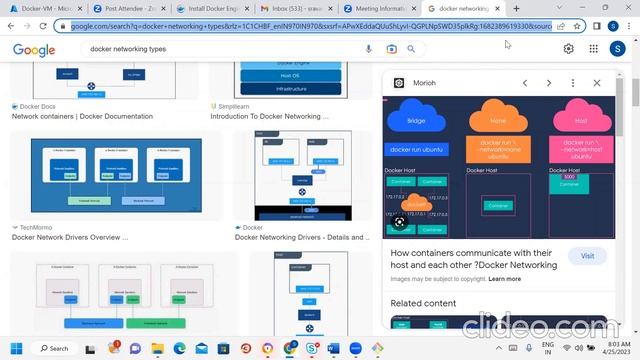Click the address bar URL
The height and width of the screenshot is (360, 640).
click(311, 26)
